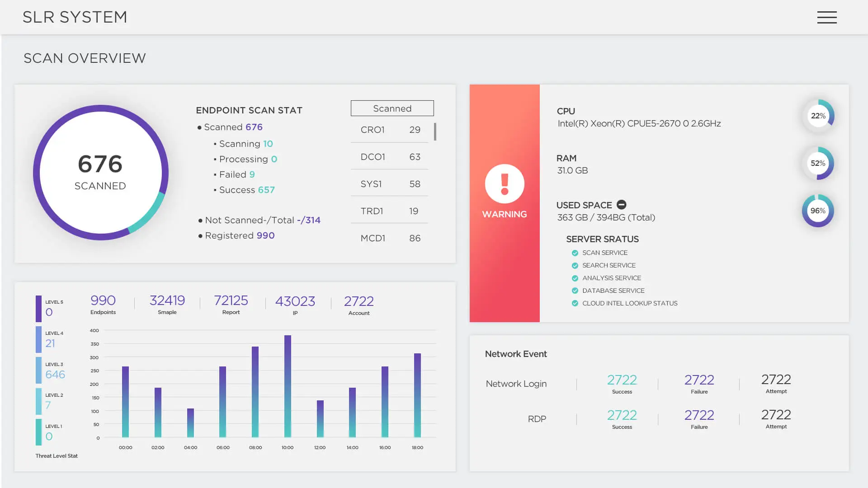Click the Level 3 threat color bar

[x=38, y=370]
